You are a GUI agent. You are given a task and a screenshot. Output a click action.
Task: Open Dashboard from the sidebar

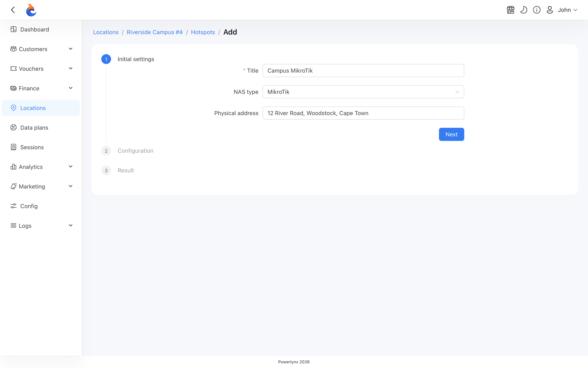click(41, 29)
